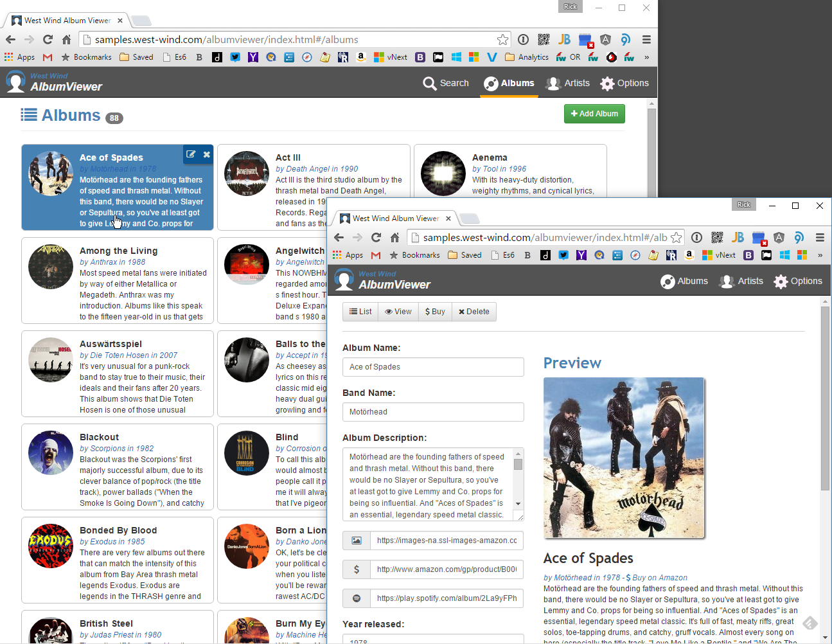This screenshot has width=832, height=644.
Task: Open the Act III album title
Action: click(x=288, y=157)
